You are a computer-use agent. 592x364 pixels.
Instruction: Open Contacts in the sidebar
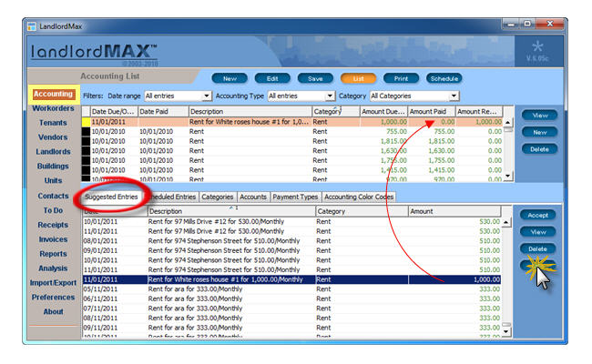[x=53, y=196]
